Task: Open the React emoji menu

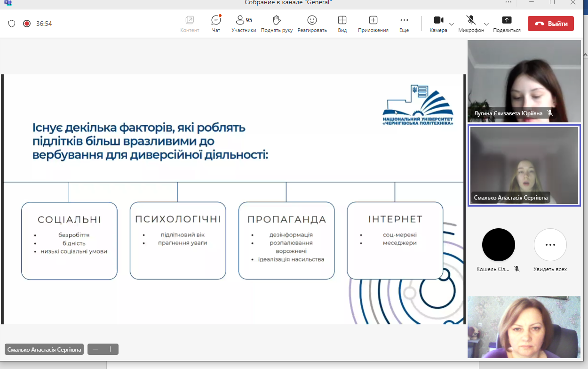Action: [312, 21]
